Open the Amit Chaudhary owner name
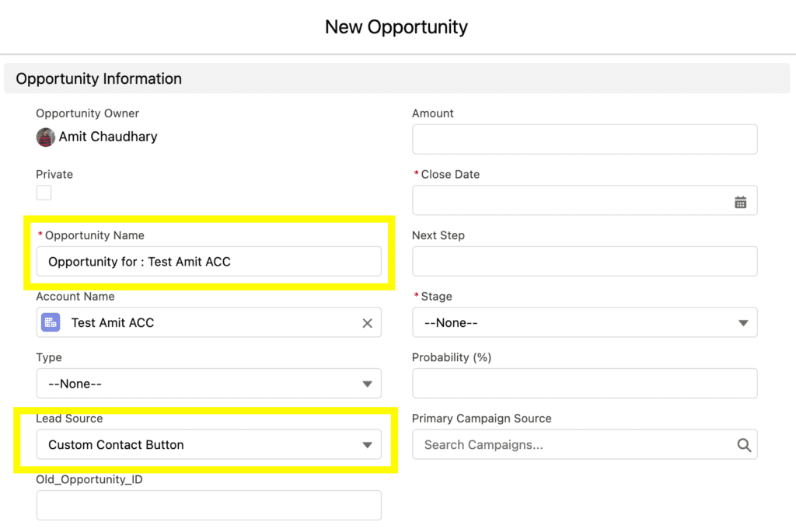The image size is (796, 532). [108, 137]
